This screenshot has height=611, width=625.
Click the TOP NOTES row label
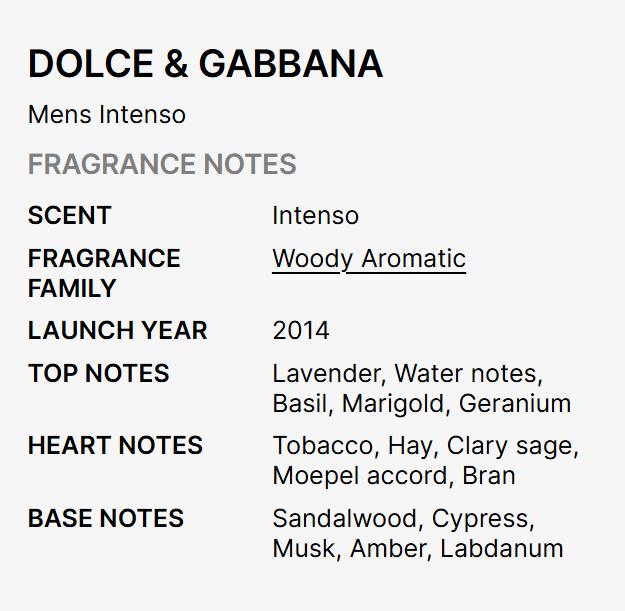point(99,373)
